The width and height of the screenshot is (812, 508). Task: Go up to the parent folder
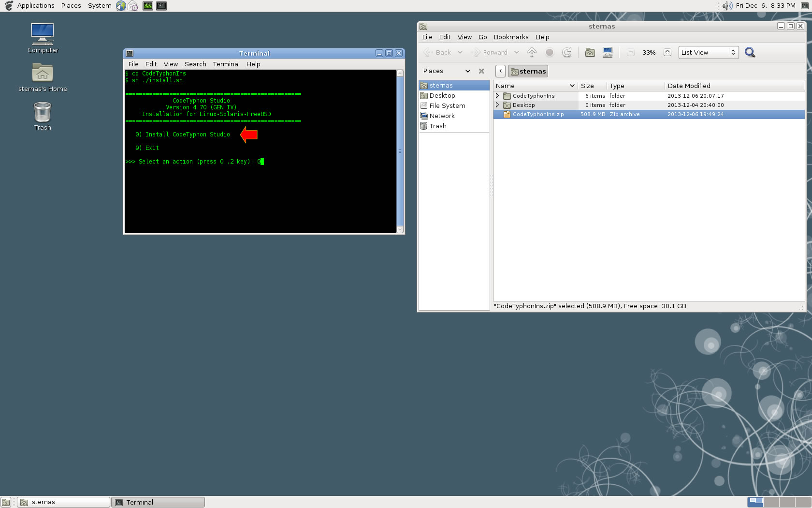click(532, 52)
